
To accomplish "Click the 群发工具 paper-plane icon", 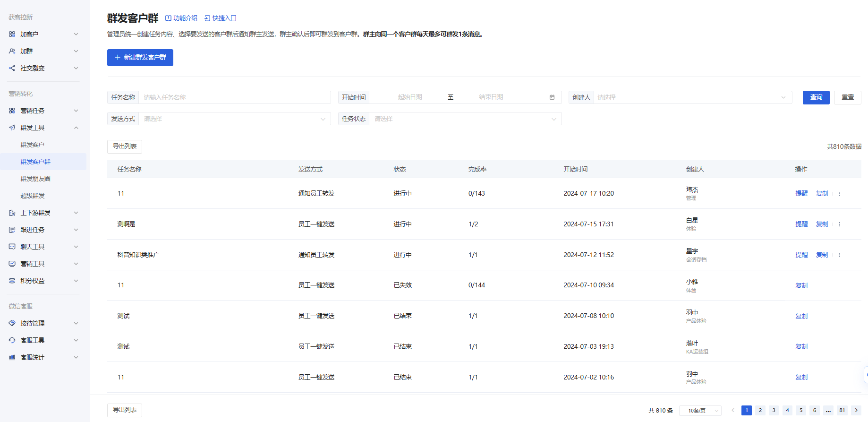I will [12, 128].
